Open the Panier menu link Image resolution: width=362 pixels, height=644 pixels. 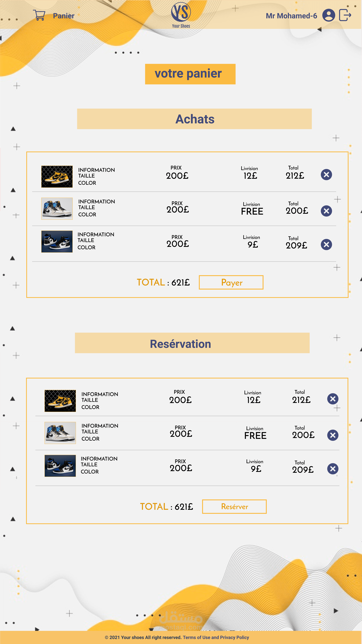pos(64,16)
